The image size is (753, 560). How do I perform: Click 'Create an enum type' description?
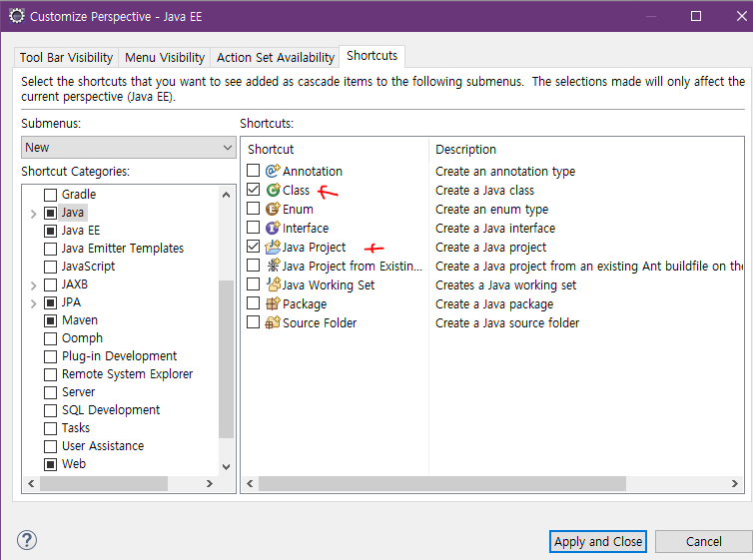tap(491, 210)
